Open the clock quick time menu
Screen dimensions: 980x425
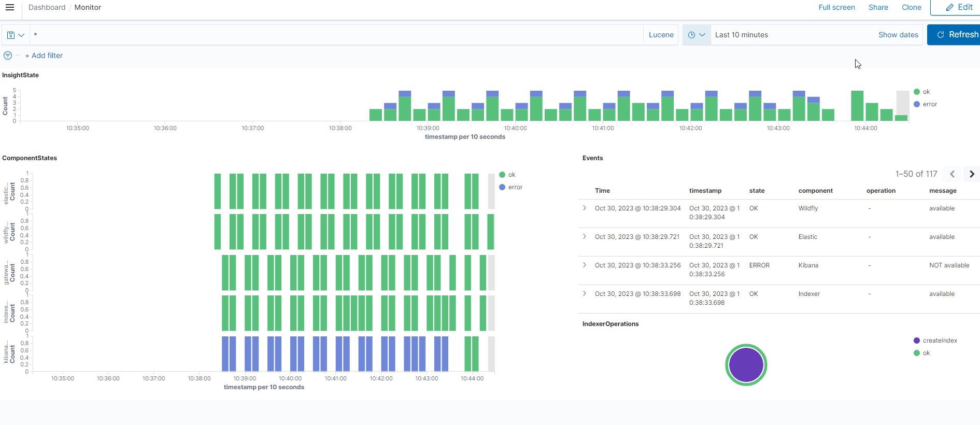tap(696, 35)
